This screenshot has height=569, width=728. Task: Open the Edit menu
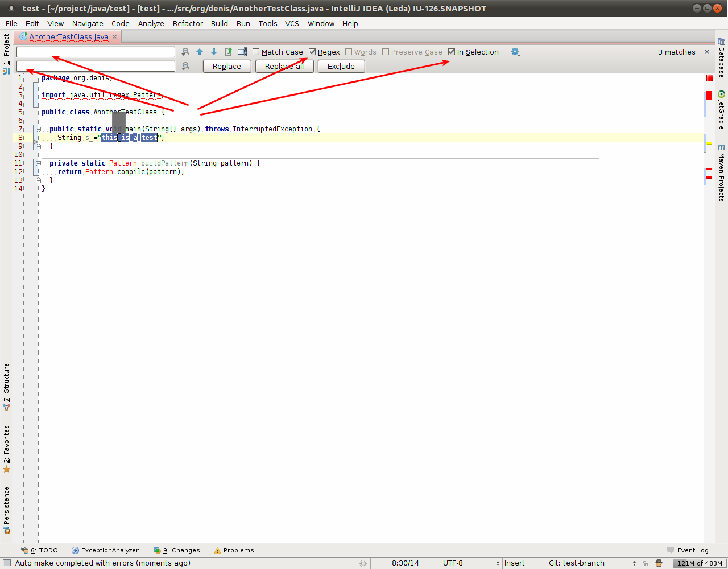(32, 23)
